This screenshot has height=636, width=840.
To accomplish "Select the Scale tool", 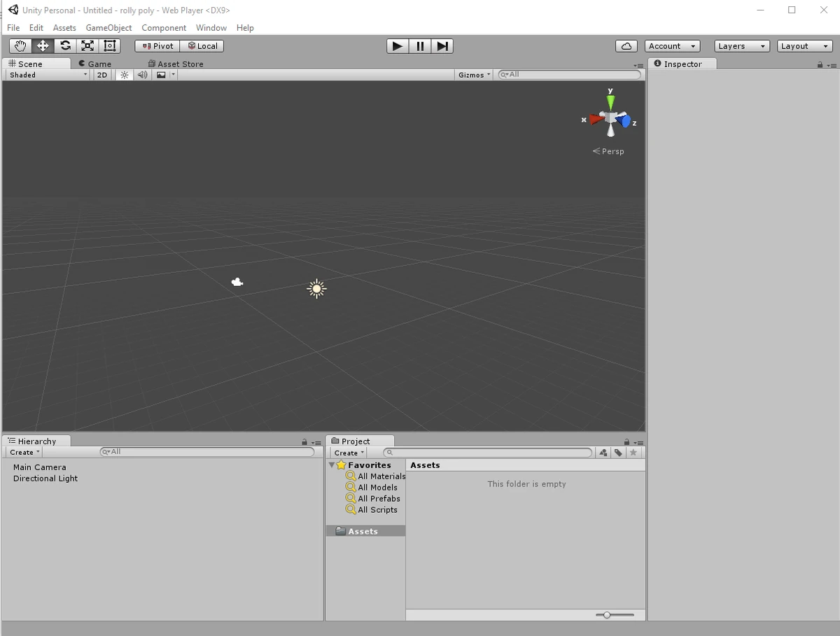I will [87, 45].
